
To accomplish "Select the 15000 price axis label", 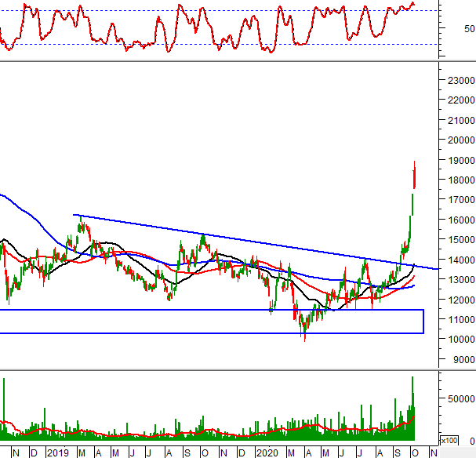I will point(461,240).
